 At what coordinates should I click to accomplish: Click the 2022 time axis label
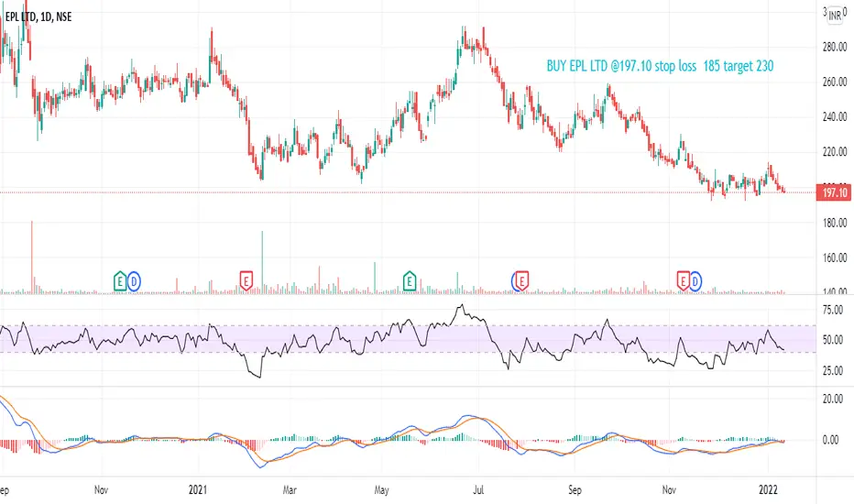[769, 490]
